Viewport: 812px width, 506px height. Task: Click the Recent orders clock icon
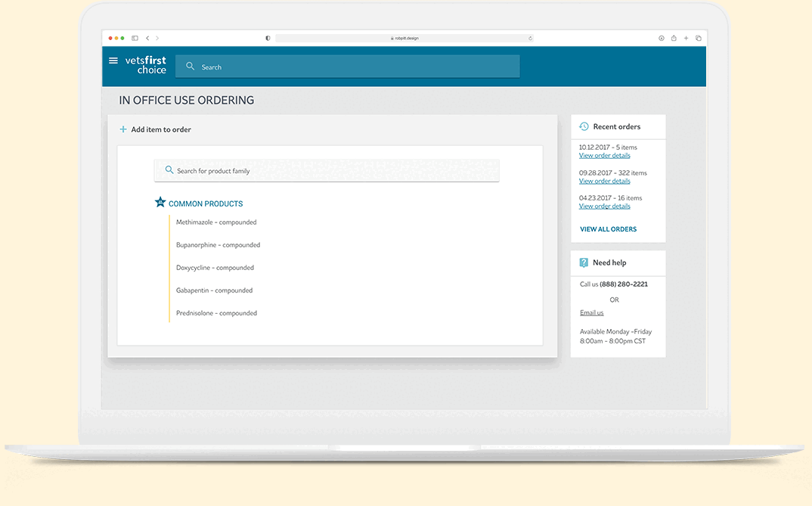coord(584,126)
